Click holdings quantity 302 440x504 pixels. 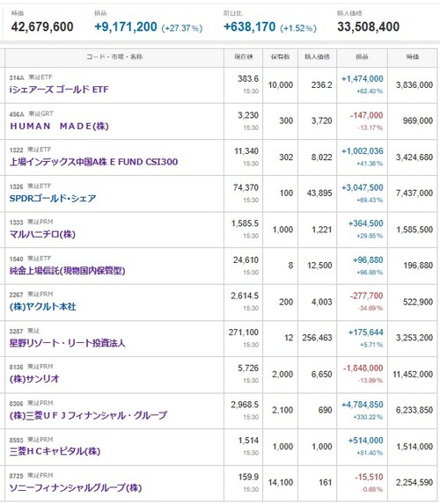[x=286, y=157]
